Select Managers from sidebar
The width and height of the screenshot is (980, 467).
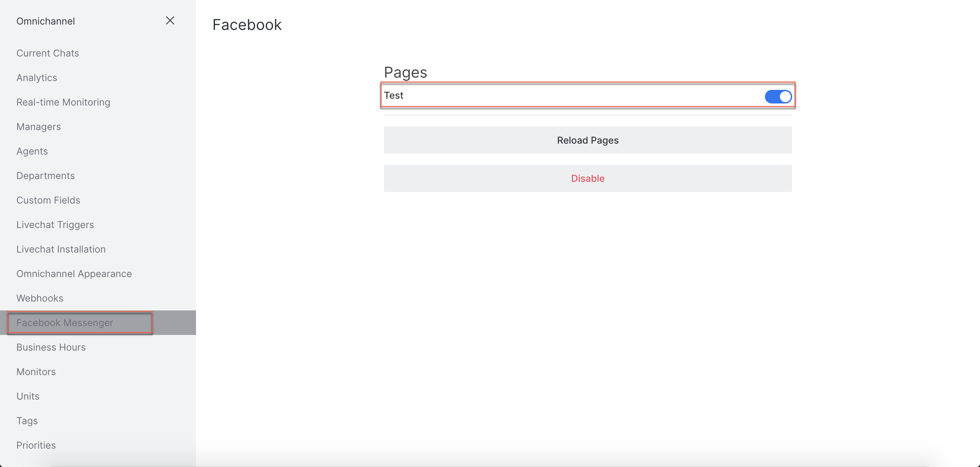(x=38, y=126)
